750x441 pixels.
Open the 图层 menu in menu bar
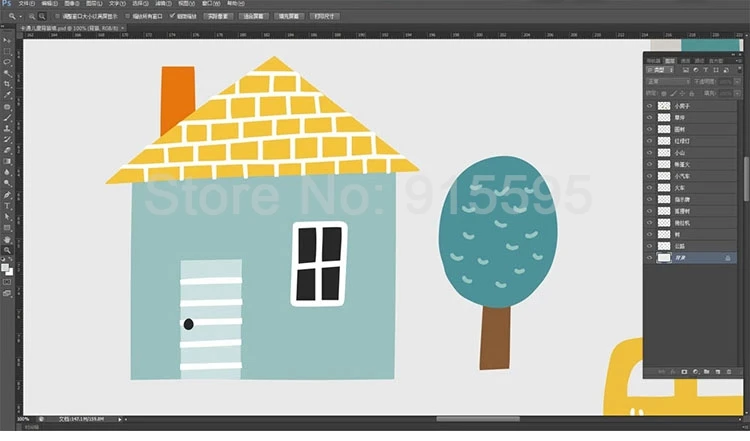[93, 4]
